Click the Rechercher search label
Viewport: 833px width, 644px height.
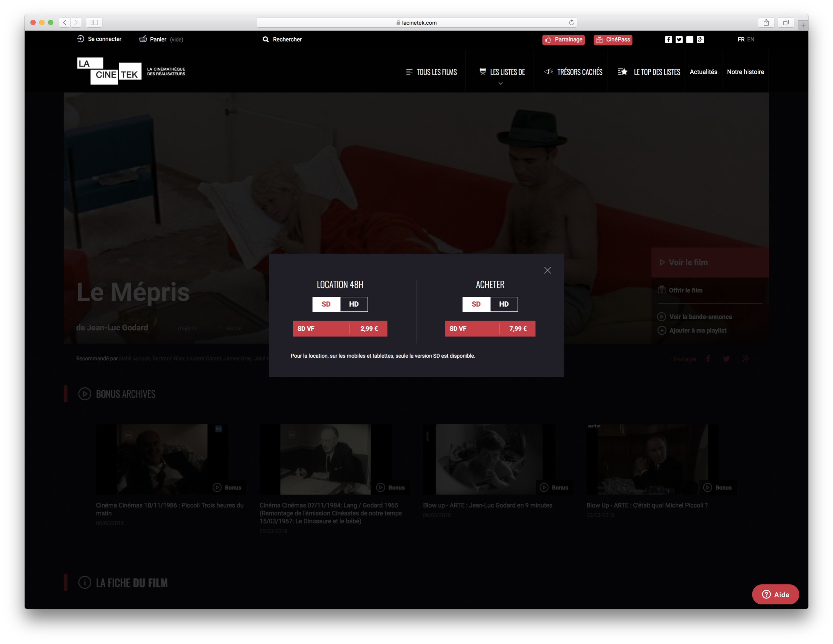287,39
